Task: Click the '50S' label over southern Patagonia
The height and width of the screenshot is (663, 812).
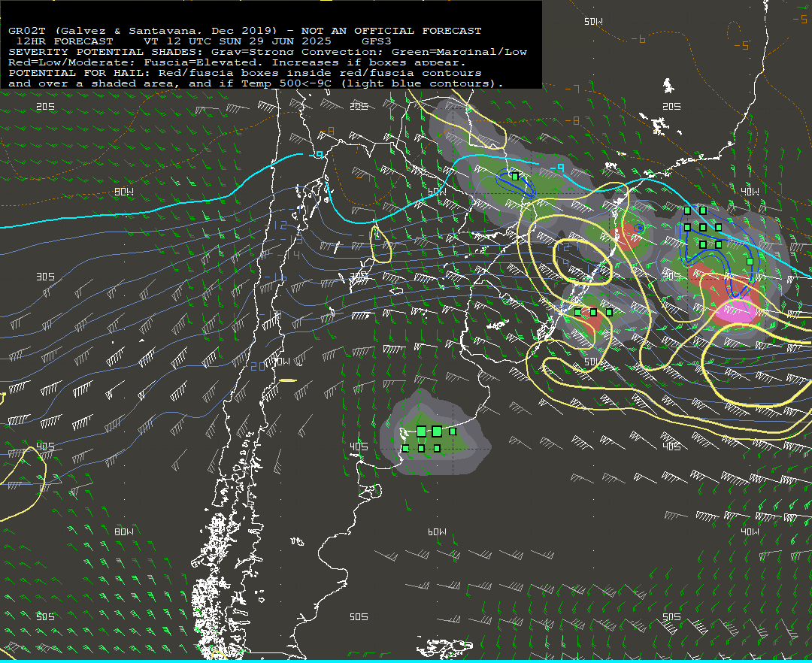Action: pos(359,616)
